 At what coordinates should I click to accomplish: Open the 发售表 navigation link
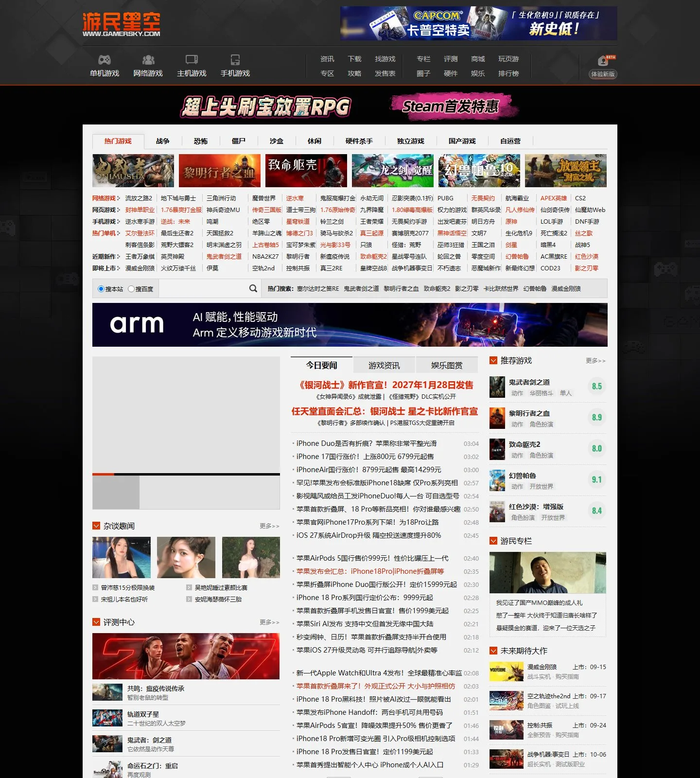pos(385,73)
